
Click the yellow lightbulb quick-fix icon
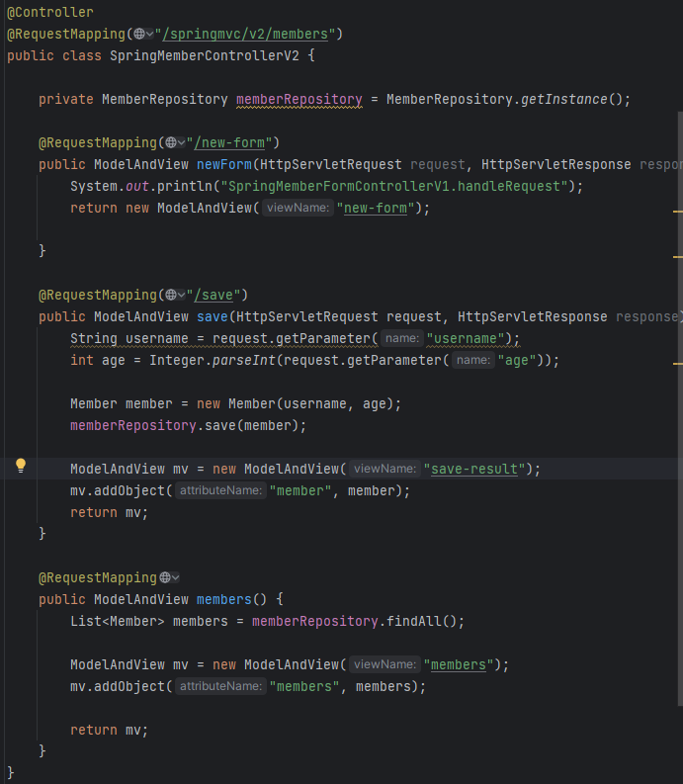pos(21,465)
